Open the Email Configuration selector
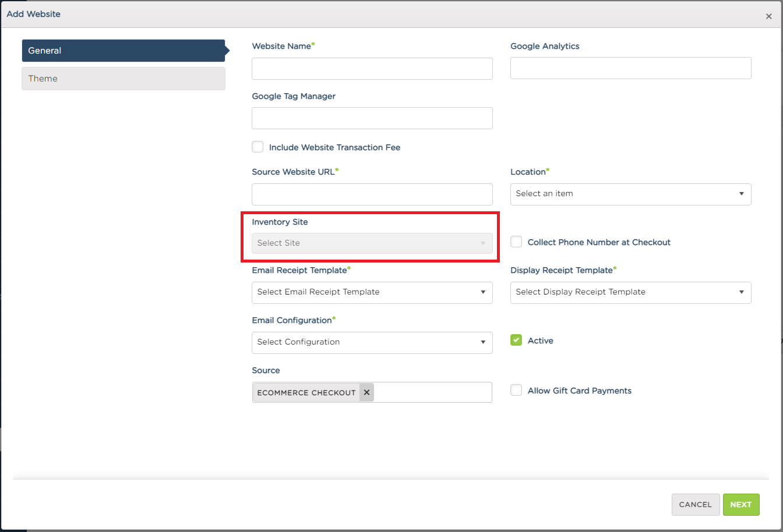 (372, 342)
